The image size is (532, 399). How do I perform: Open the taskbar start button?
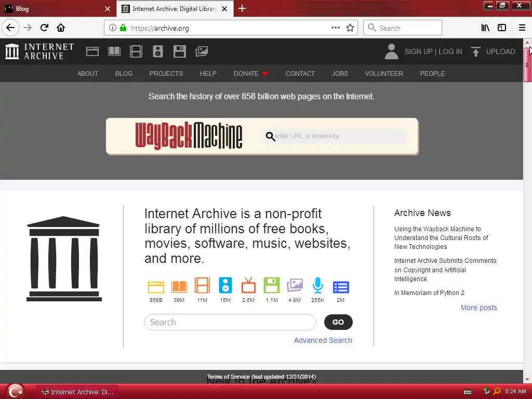15,392
